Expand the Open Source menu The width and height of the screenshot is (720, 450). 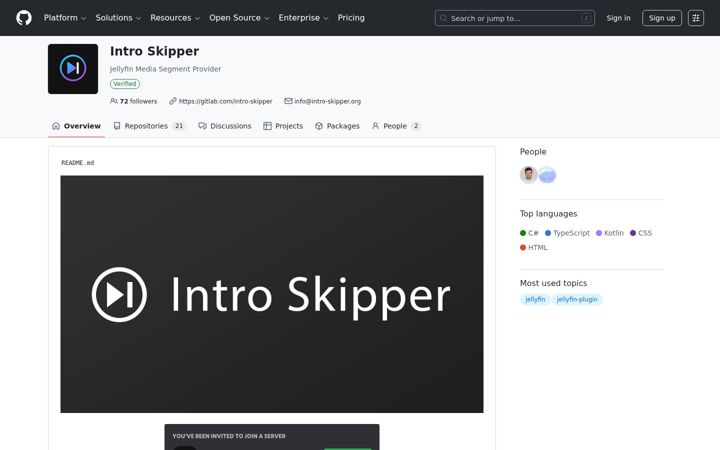click(x=239, y=18)
